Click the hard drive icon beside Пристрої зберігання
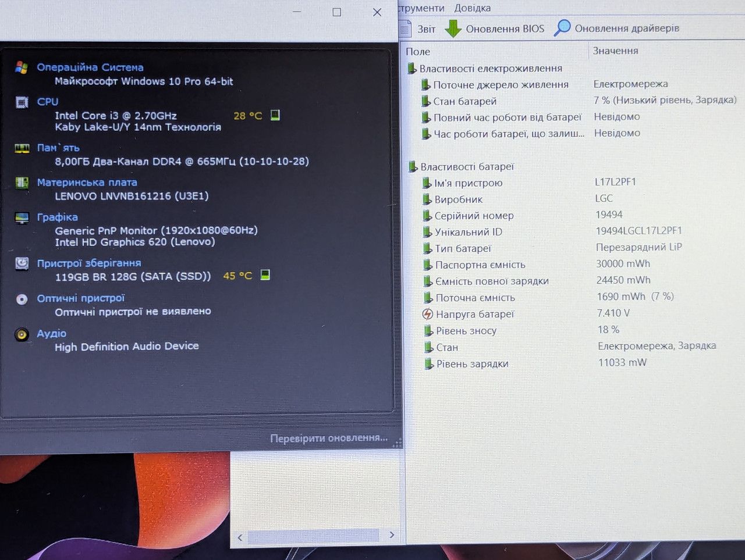The width and height of the screenshot is (745, 560). (x=22, y=263)
